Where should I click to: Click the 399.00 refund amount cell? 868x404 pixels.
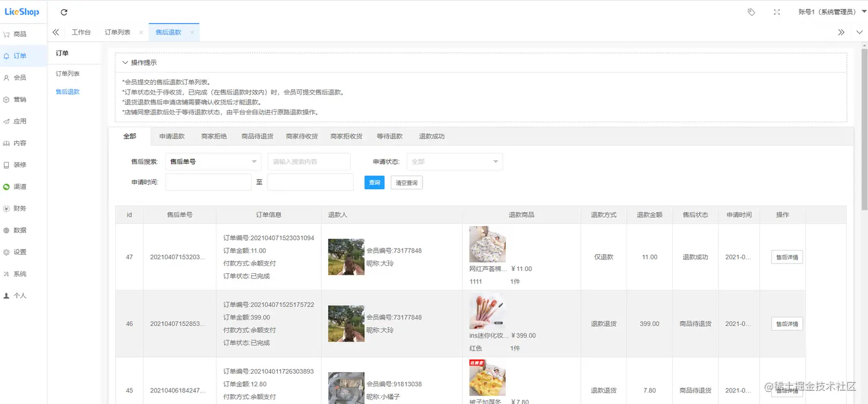pos(649,324)
